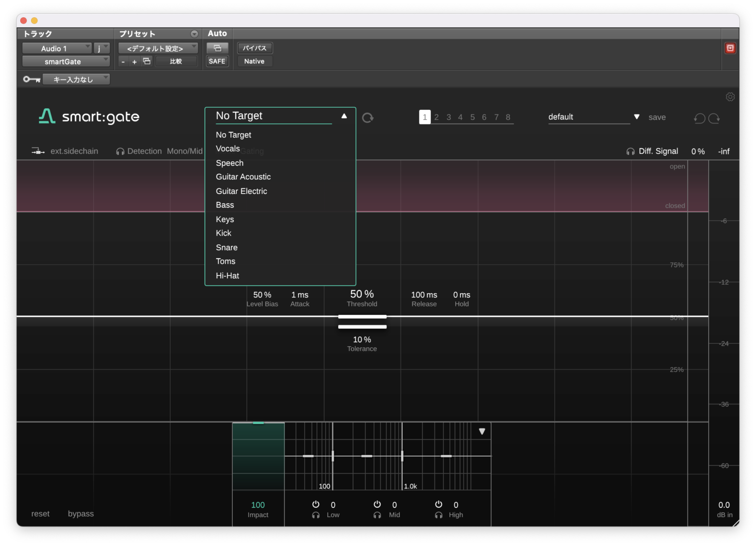The height and width of the screenshot is (546, 756).
Task: Collapse the No Target dropdown list
Action: coord(344,116)
